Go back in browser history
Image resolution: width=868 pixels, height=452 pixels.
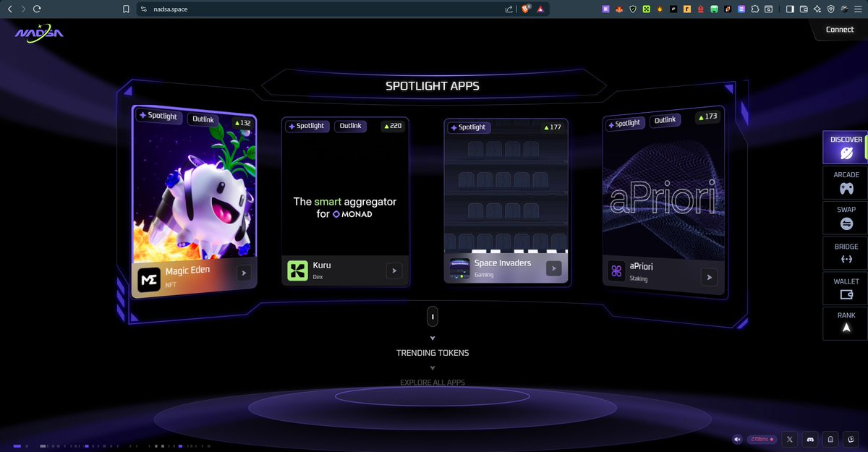[x=9, y=9]
